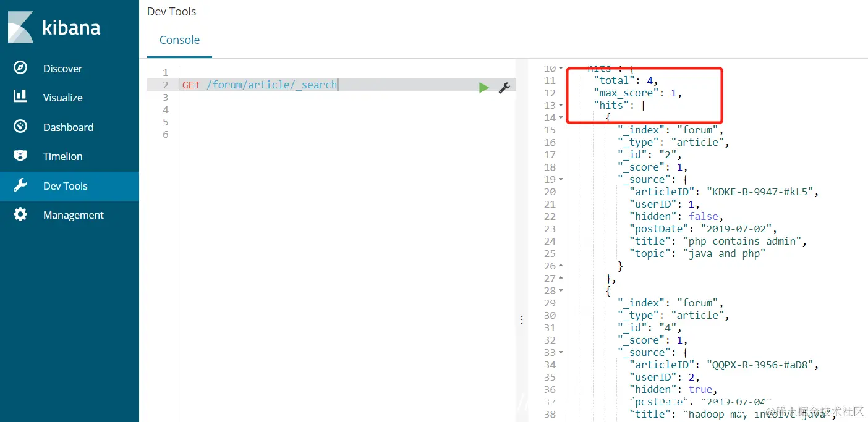This screenshot has width=868, height=422.
Task: Collapse _source fold arrow at line 33
Action: pos(561,352)
